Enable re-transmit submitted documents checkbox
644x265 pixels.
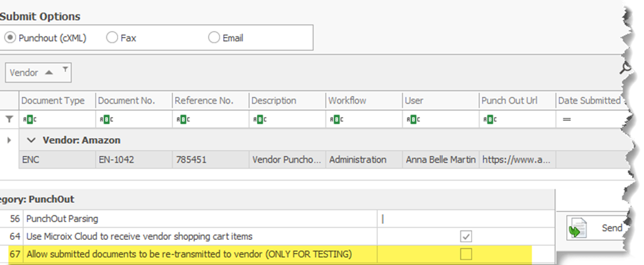tap(466, 254)
